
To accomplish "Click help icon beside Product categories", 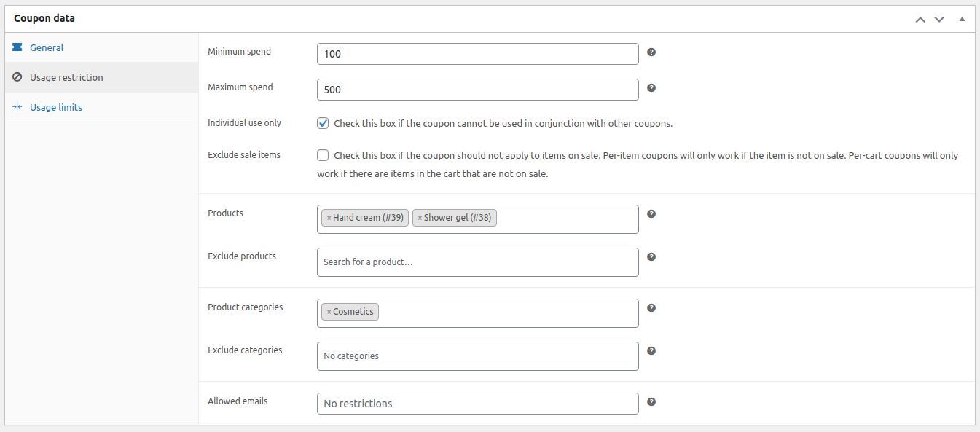I will (651, 308).
